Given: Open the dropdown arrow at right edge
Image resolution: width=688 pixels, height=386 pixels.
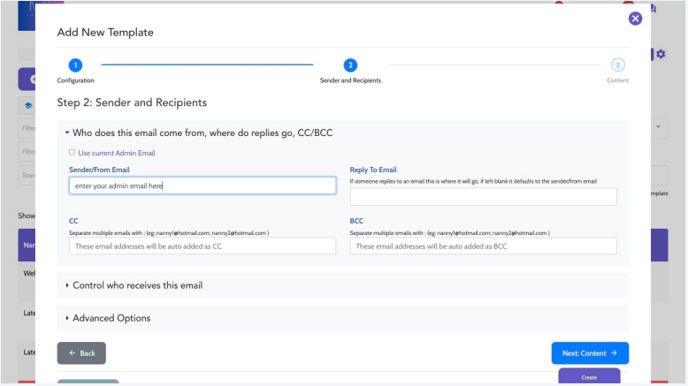Looking at the screenshot, I should [x=658, y=127].
